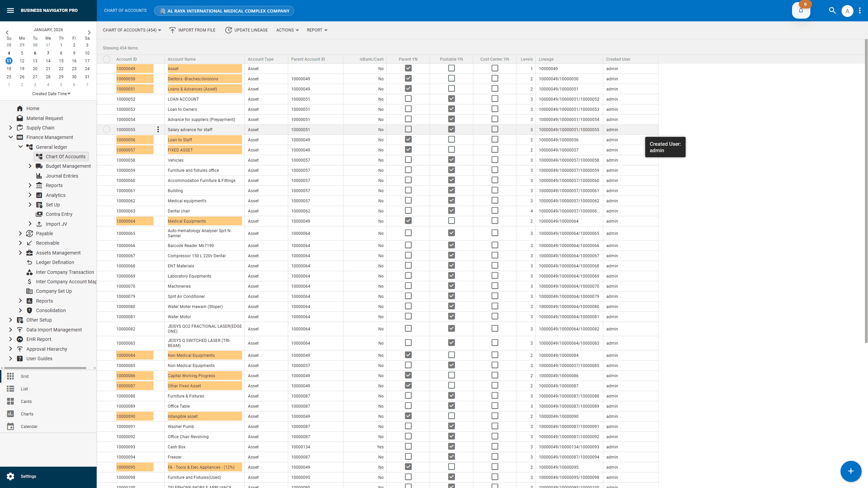This screenshot has width=868, height=488.
Task: Open Settings from the bottom sidebar
Action: click(28, 476)
